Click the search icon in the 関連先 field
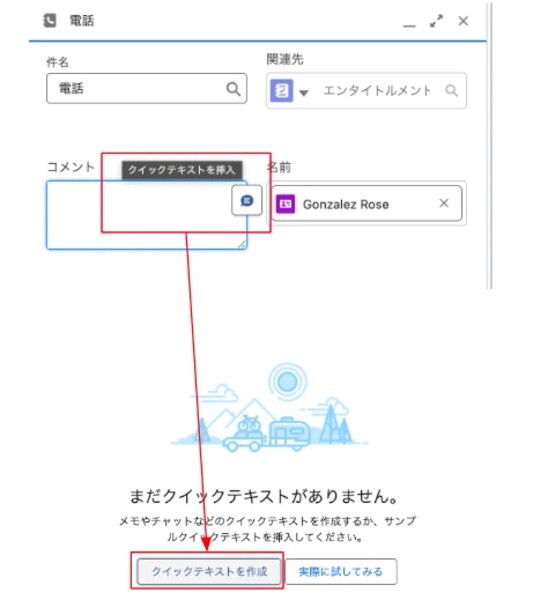This screenshot has width=555, height=600. (452, 91)
